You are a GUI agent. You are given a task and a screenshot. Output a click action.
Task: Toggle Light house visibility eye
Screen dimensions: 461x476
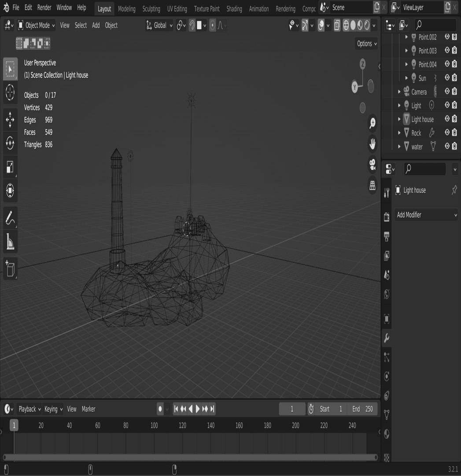tap(447, 119)
